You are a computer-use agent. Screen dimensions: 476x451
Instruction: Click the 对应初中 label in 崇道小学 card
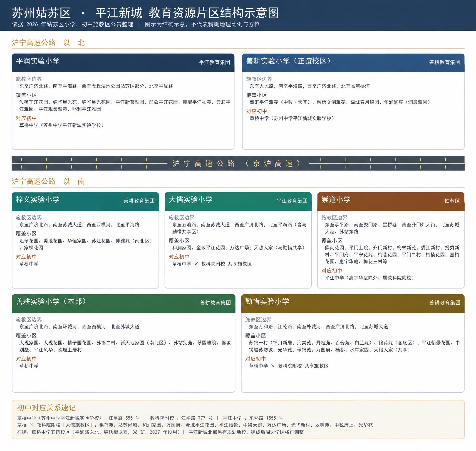(x=332, y=271)
